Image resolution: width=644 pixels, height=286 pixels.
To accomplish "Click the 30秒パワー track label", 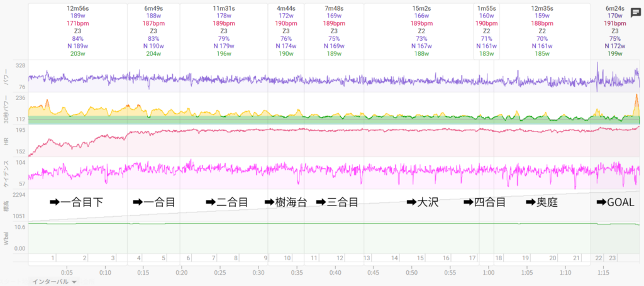I will pos(6,109).
